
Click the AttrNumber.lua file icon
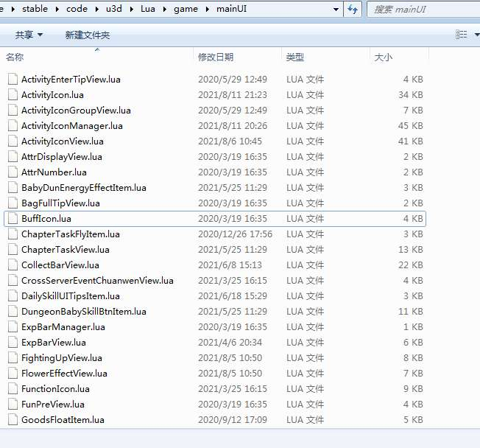[x=13, y=172]
